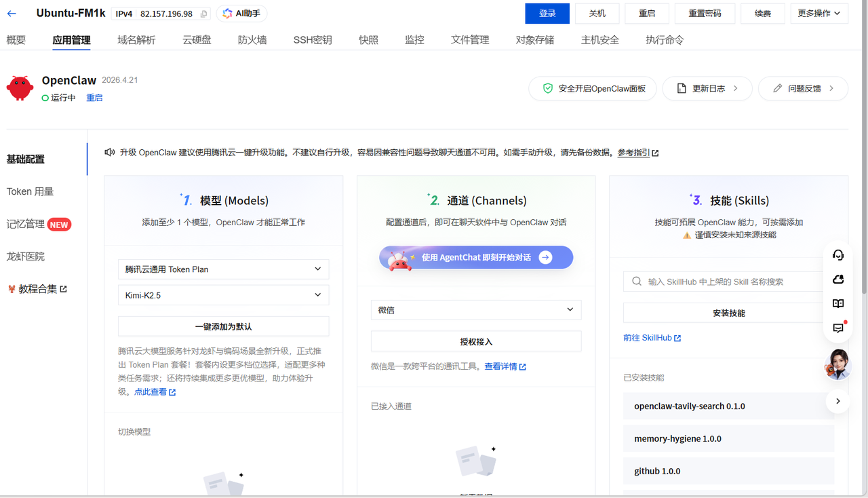The image size is (868, 498).
Task: Click the lobster icon before 教程合集
Action: click(12, 289)
